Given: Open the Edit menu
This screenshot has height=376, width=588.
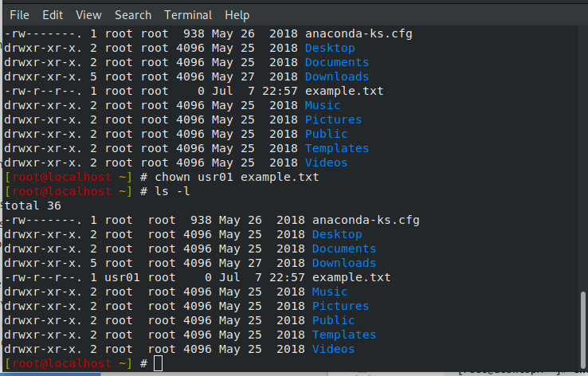Looking at the screenshot, I should pyautogui.click(x=53, y=15).
